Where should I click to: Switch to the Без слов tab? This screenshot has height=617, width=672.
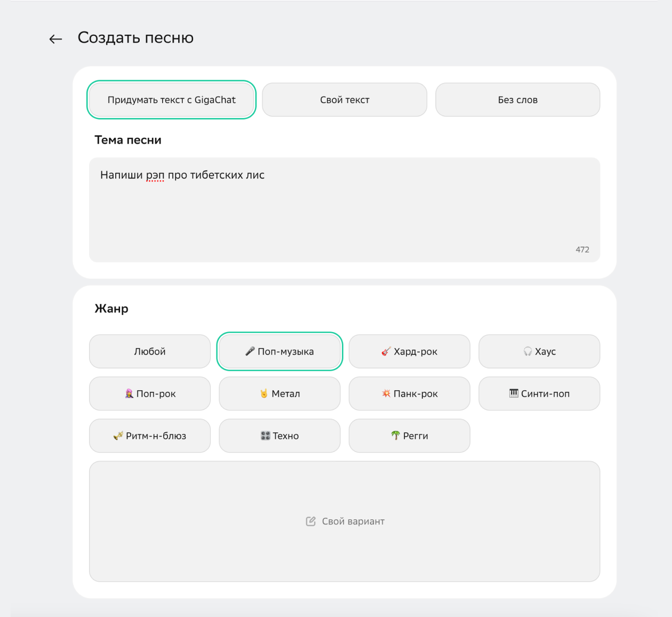tap(517, 100)
